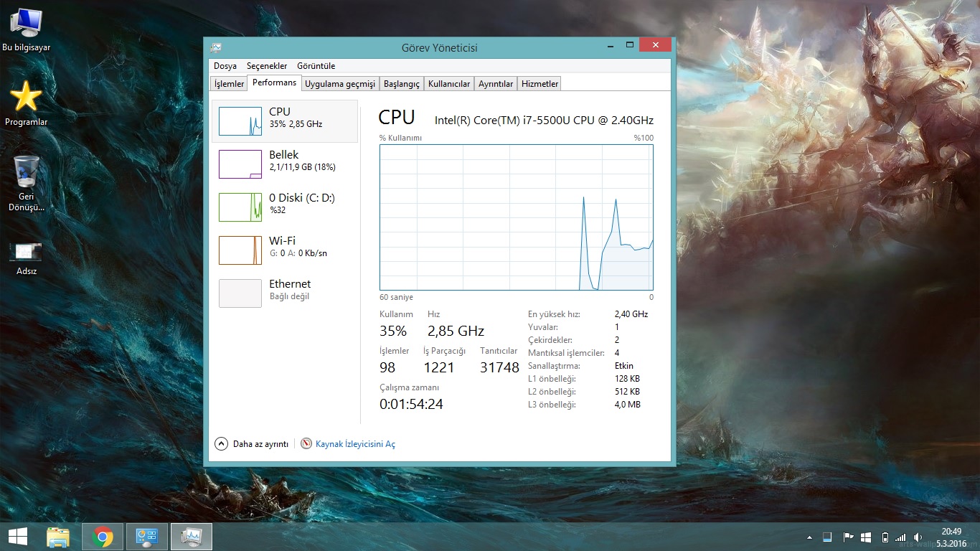Click the 35% usage value under Kullanım
The height and width of the screenshot is (551, 980).
click(393, 331)
